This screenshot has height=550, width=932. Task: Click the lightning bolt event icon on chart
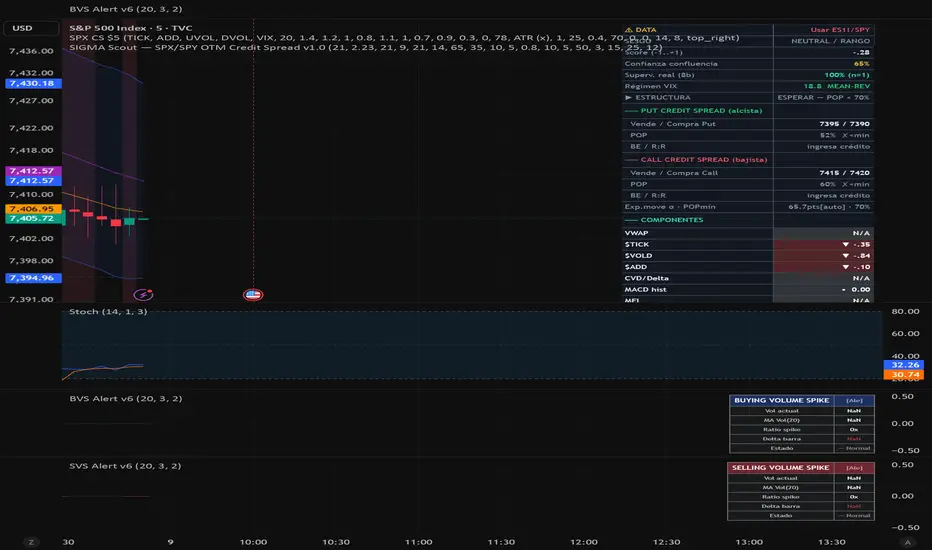[143, 294]
